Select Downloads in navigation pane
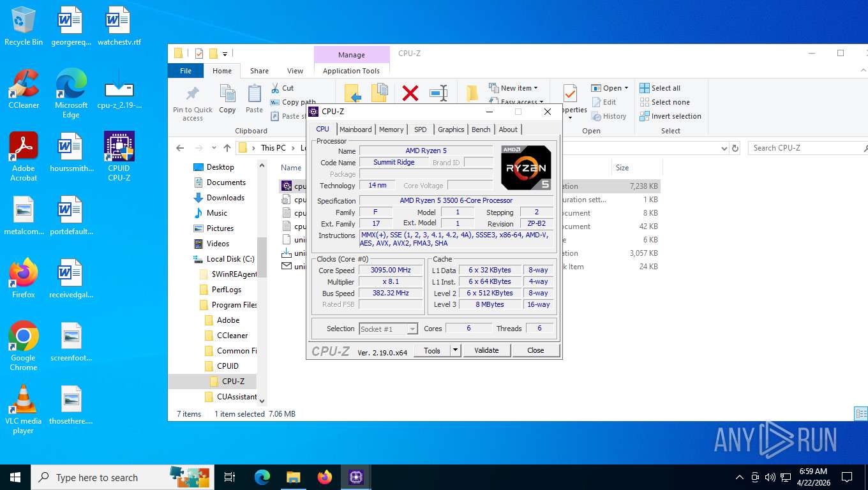The image size is (868, 490). (x=225, y=198)
